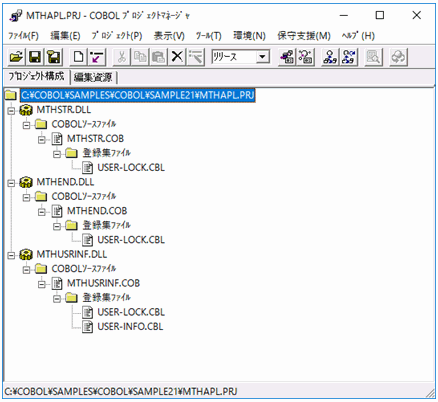The width and height of the screenshot is (438, 402).
Task: Select MTHUSRINF.COB source file
Action: click(x=103, y=283)
